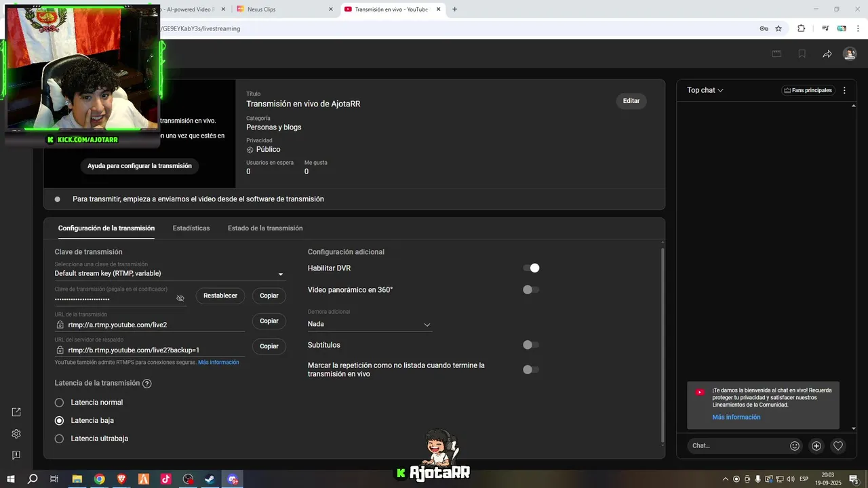Open Windows Task View in taskbar
This screenshot has width=868, height=488.
click(54, 479)
